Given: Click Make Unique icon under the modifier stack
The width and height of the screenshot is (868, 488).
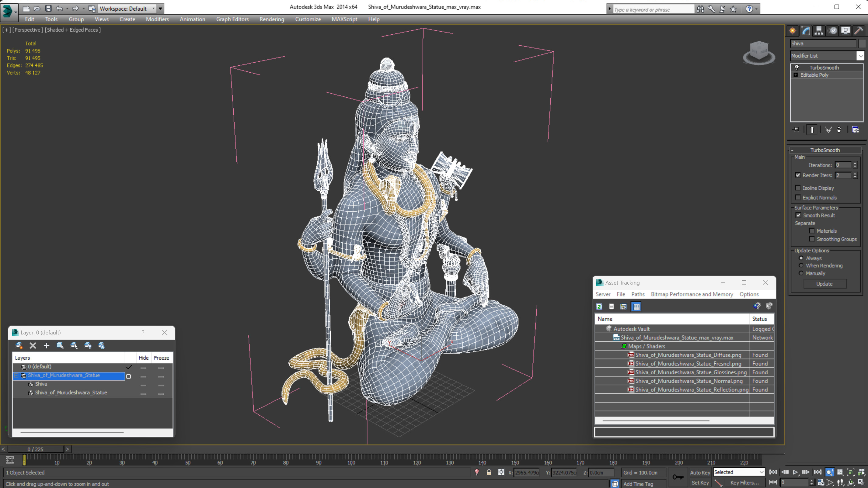Looking at the screenshot, I should 828,130.
